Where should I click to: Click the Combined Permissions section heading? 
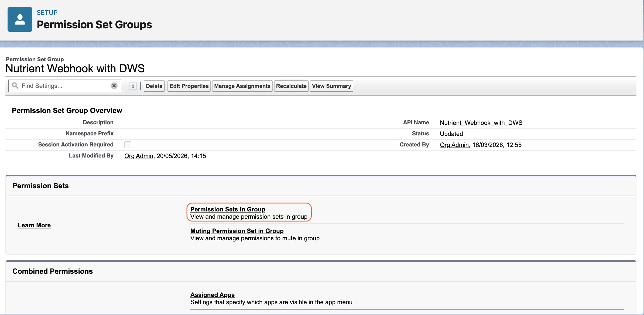[53, 271]
